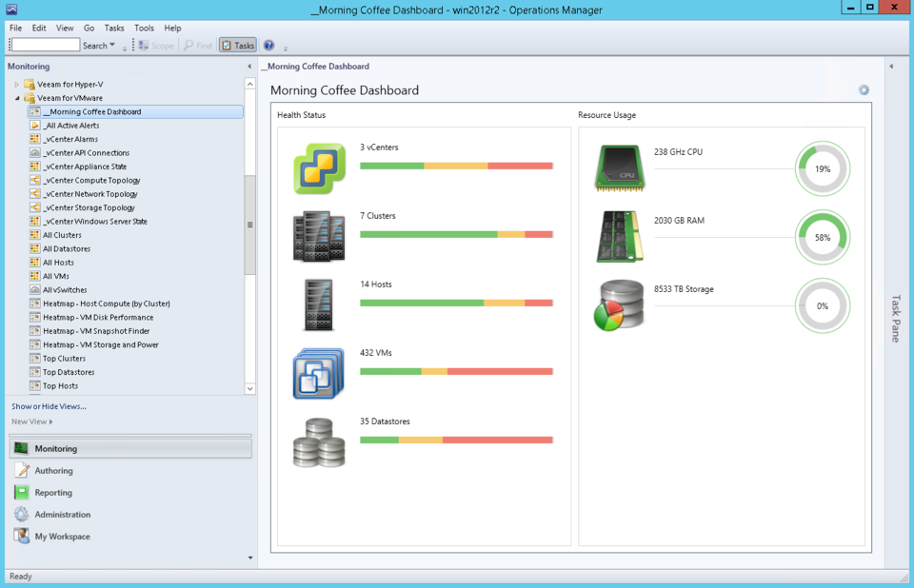This screenshot has height=588, width=914.
Task: Click the Hosts server tower icon
Action: click(x=319, y=305)
